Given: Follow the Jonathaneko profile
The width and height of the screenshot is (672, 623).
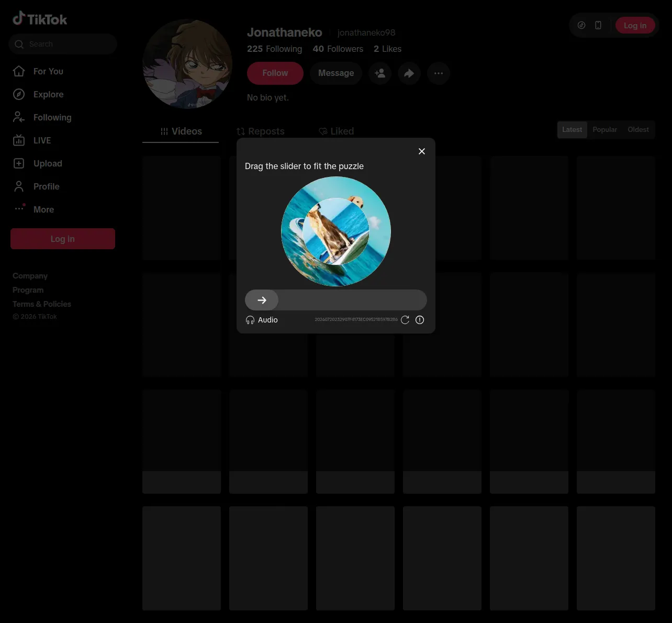Looking at the screenshot, I should pyautogui.click(x=275, y=73).
